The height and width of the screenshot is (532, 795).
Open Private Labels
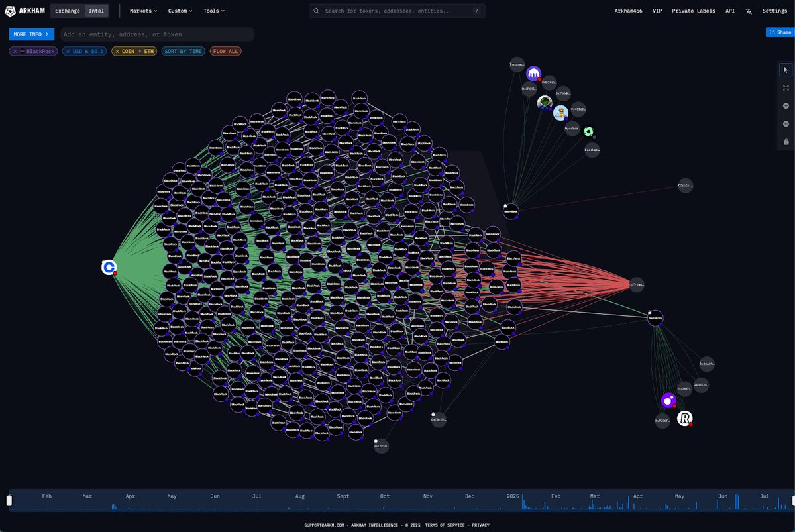point(694,11)
